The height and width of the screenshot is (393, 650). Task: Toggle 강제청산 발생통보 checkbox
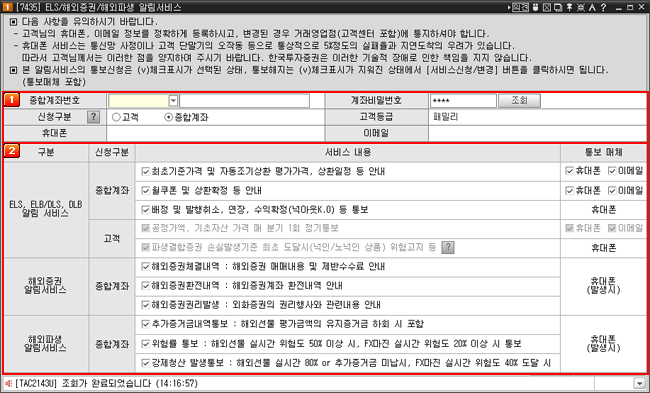click(146, 363)
